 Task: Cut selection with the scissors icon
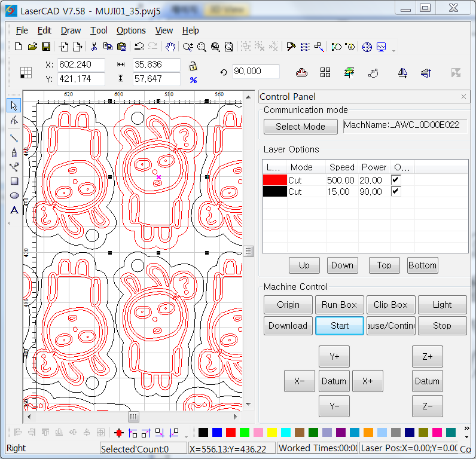pos(94,47)
